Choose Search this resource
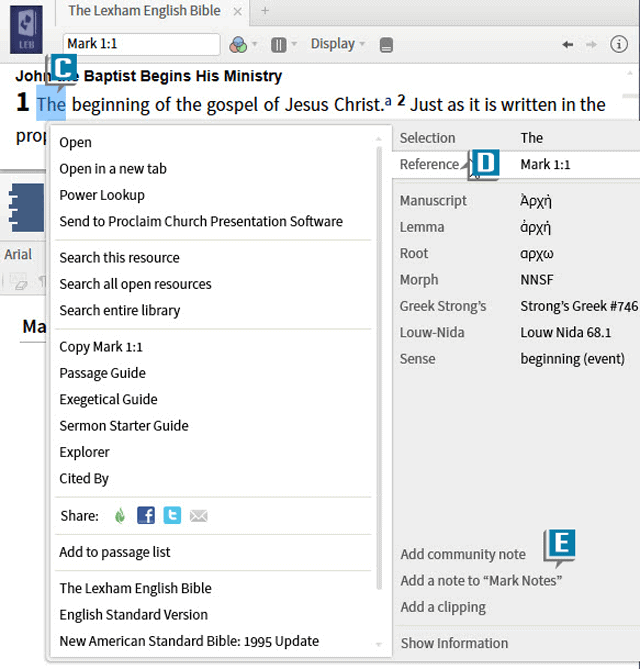This screenshot has height=669, width=640. pyautogui.click(x=119, y=258)
